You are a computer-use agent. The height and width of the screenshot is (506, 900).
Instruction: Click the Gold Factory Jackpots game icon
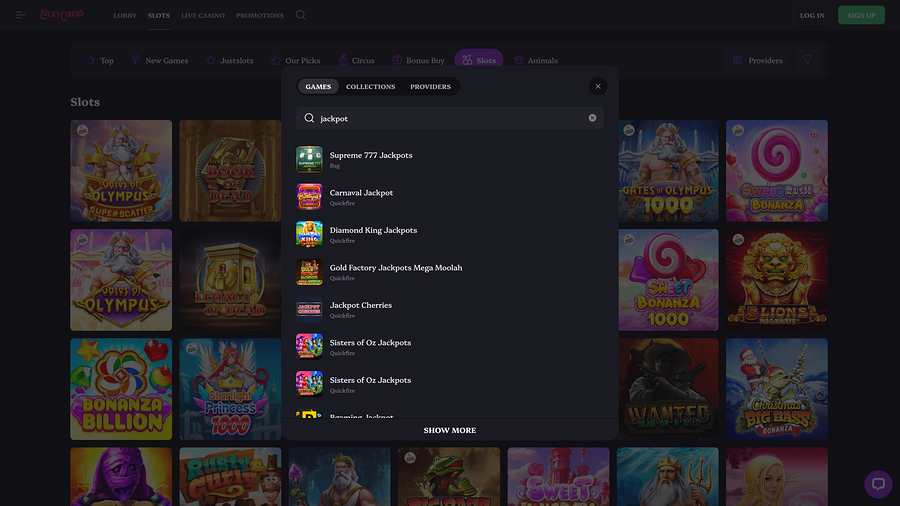(309, 271)
